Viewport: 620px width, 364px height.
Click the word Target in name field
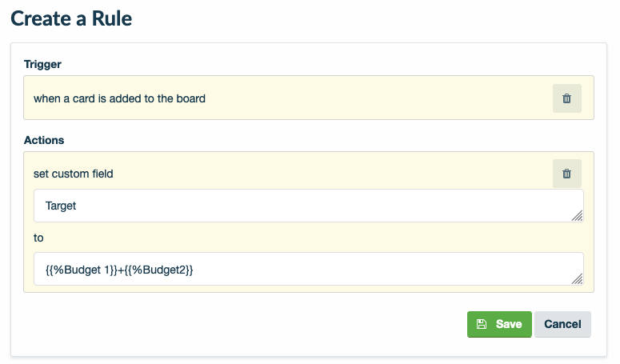click(x=61, y=206)
